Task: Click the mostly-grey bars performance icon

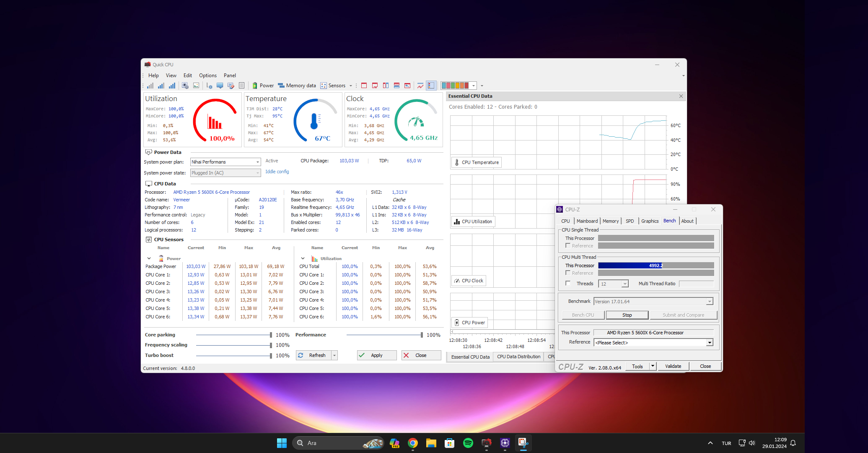Action: click(x=150, y=86)
